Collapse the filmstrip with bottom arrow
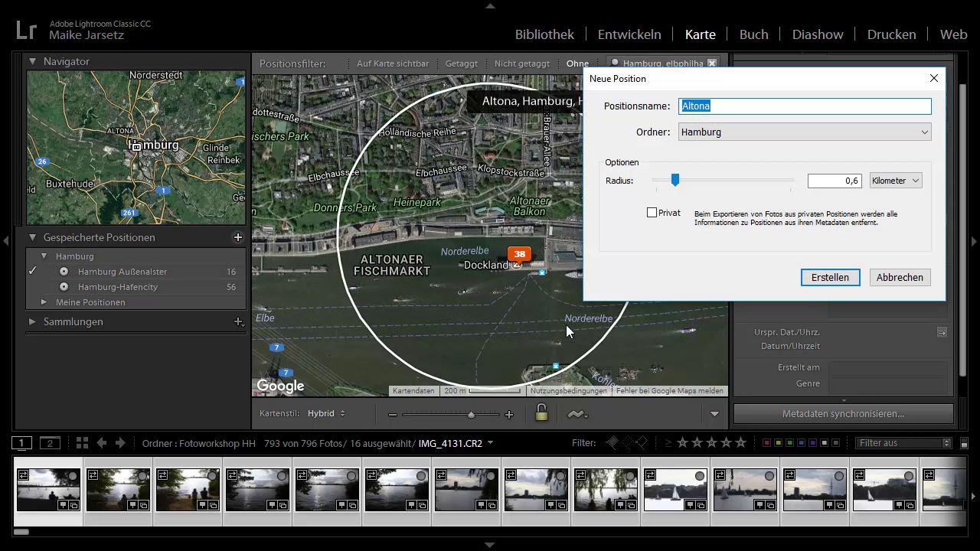980x551 pixels. [x=490, y=545]
